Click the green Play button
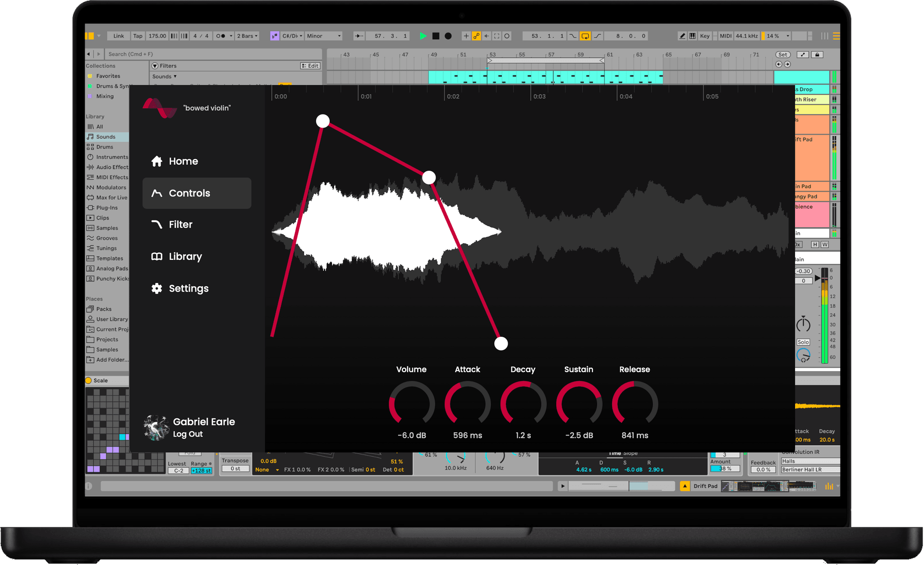Viewport: 924px width, 565px height. 423,36
